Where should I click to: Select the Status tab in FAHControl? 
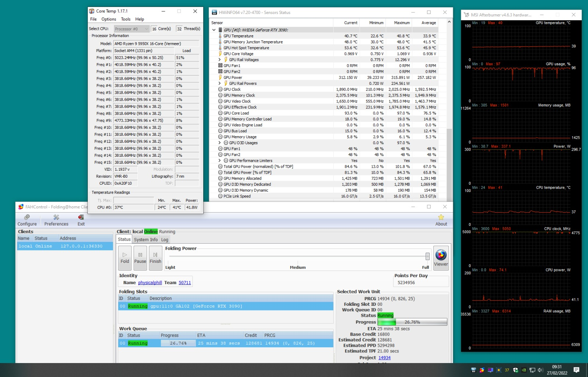click(124, 239)
